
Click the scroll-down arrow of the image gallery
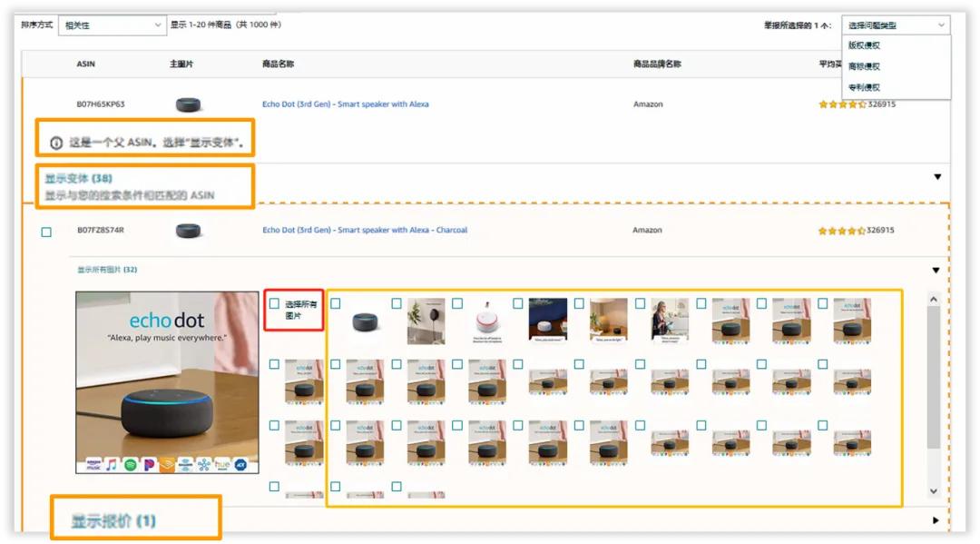click(933, 491)
